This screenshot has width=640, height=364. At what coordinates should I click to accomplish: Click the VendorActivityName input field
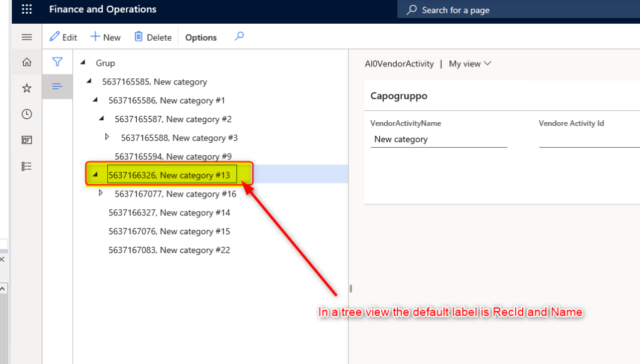pos(439,139)
